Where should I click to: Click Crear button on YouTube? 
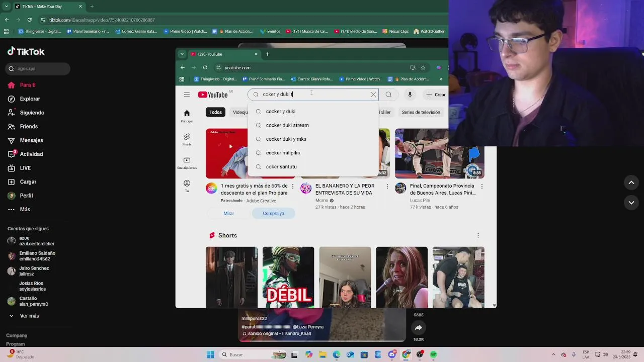[x=436, y=95]
